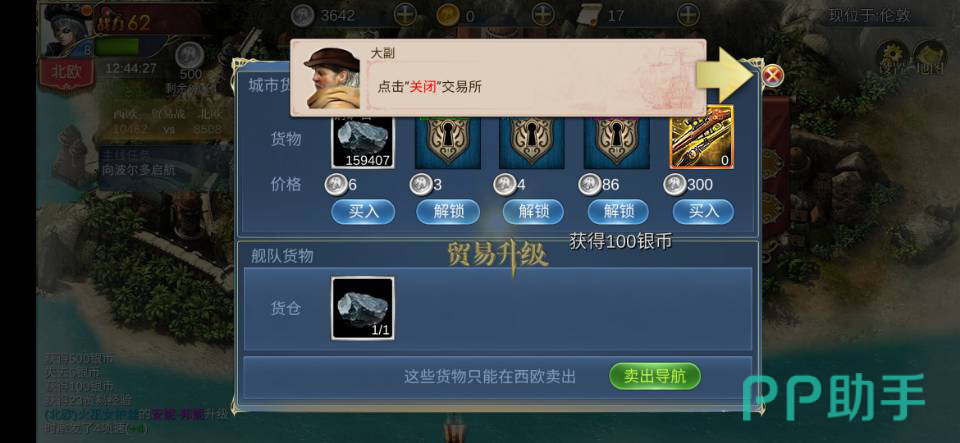Buy the muskets priced at 300 silver
The image size is (960, 443).
pos(703,212)
